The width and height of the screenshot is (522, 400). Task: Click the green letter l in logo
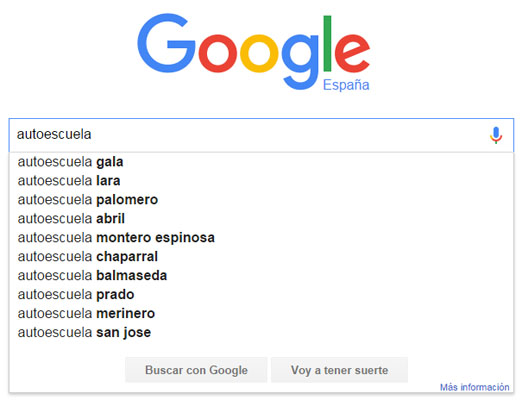coord(327,43)
